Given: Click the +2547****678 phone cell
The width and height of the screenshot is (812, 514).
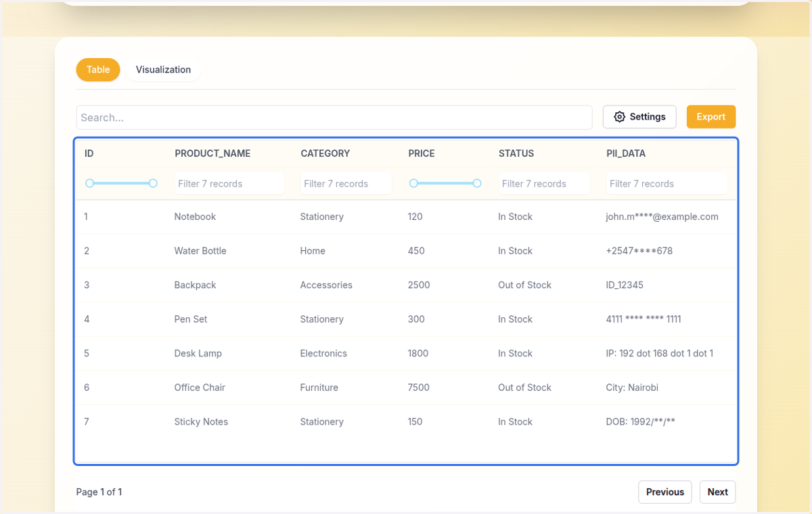Looking at the screenshot, I should tap(639, 251).
